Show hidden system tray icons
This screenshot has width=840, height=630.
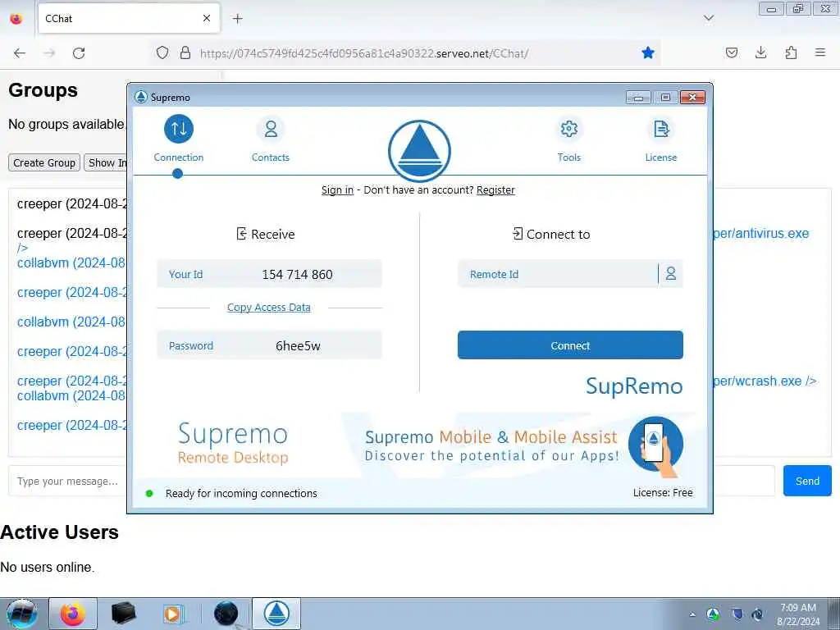point(692,614)
